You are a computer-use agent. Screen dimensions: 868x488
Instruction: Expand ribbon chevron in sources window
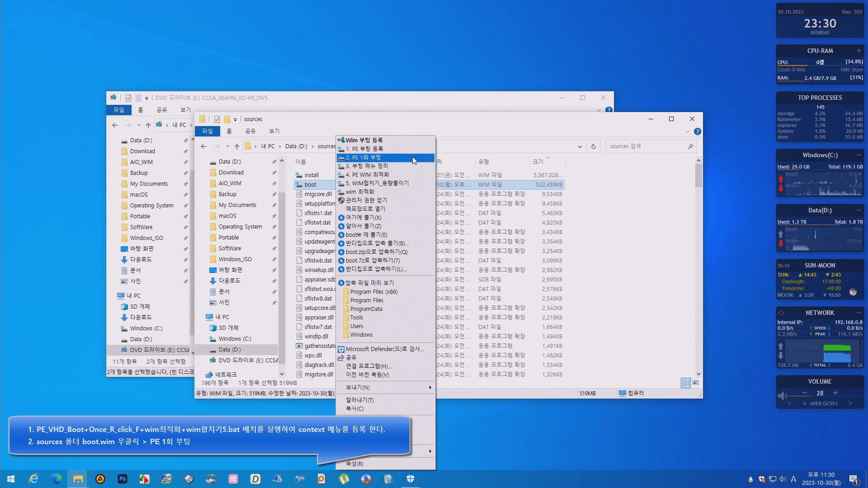[x=688, y=131]
